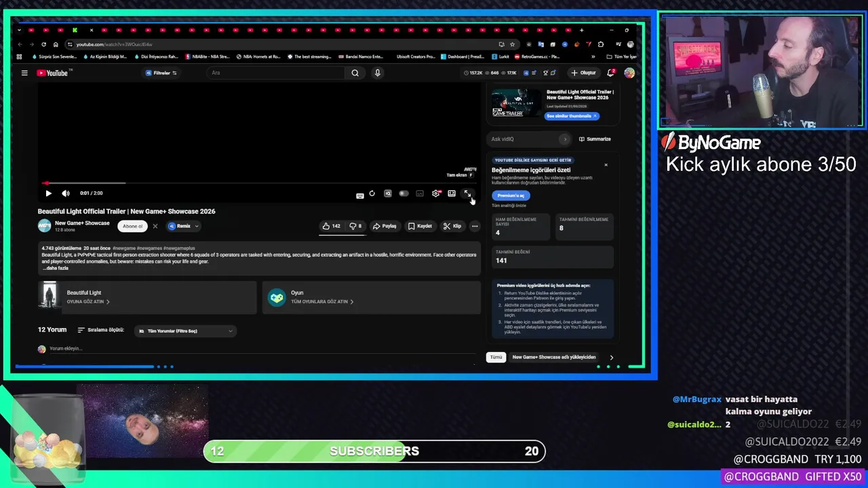The width and height of the screenshot is (868, 488).
Task: Open Beautiful Light game card
Action: tap(147, 297)
